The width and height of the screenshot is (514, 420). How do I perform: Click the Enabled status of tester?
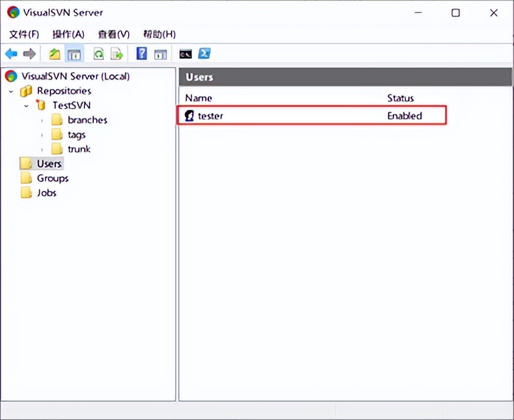(x=405, y=116)
